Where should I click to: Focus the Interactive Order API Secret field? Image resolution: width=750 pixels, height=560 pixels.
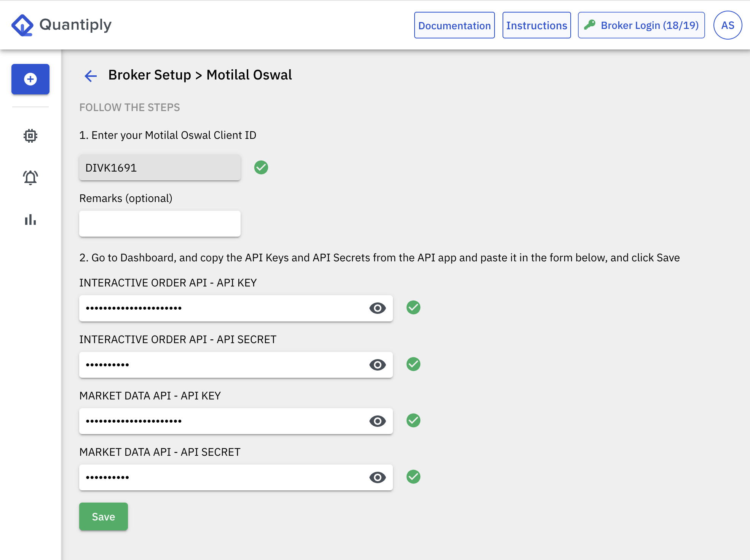tap(236, 365)
